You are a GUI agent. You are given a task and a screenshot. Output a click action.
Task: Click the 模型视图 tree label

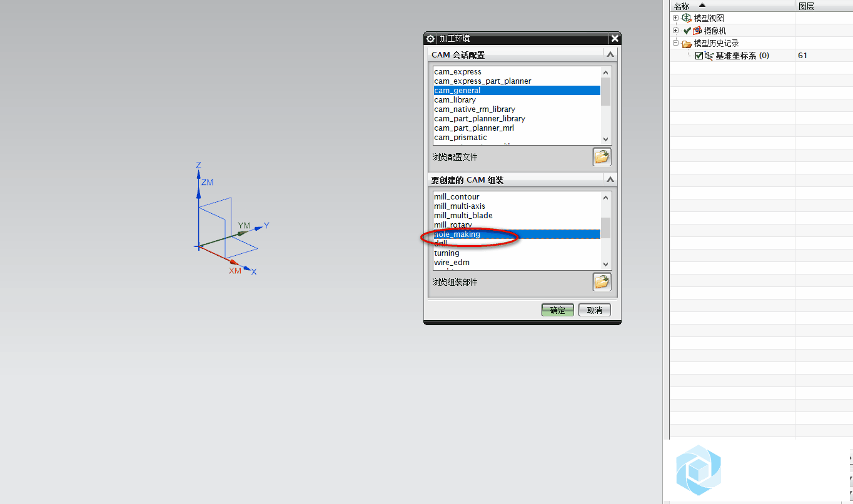click(x=709, y=18)
